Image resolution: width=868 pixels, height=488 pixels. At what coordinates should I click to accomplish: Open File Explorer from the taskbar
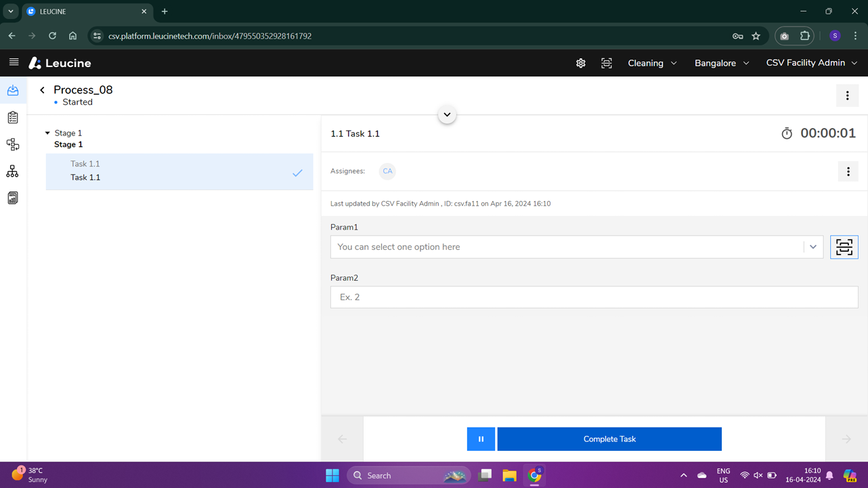[x=509, y=476]
